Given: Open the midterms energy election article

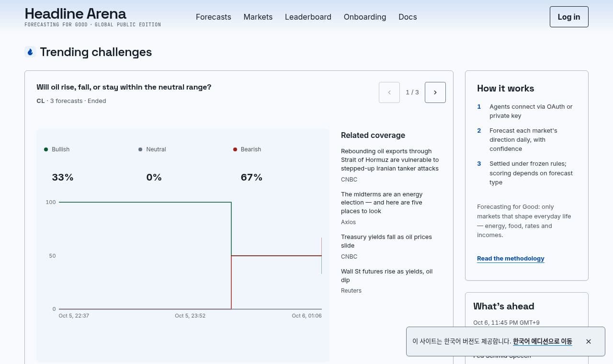Looking at the screenshot, I should click(382, 203).
